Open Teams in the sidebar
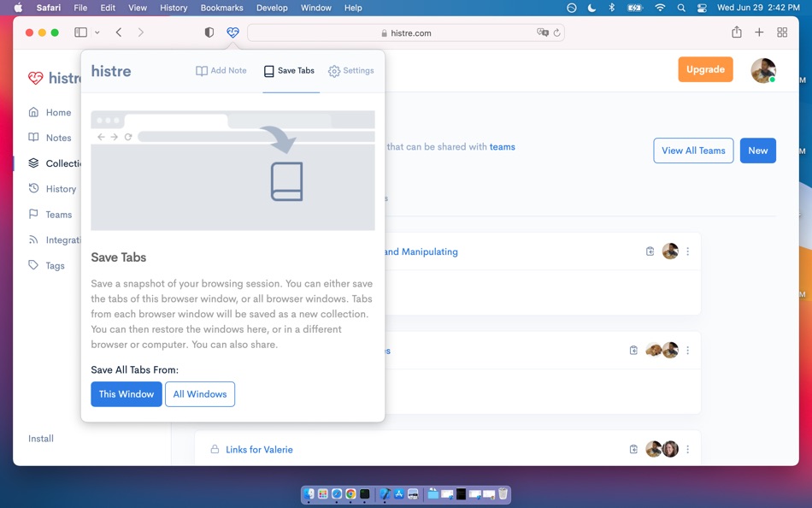 (50, 214)
